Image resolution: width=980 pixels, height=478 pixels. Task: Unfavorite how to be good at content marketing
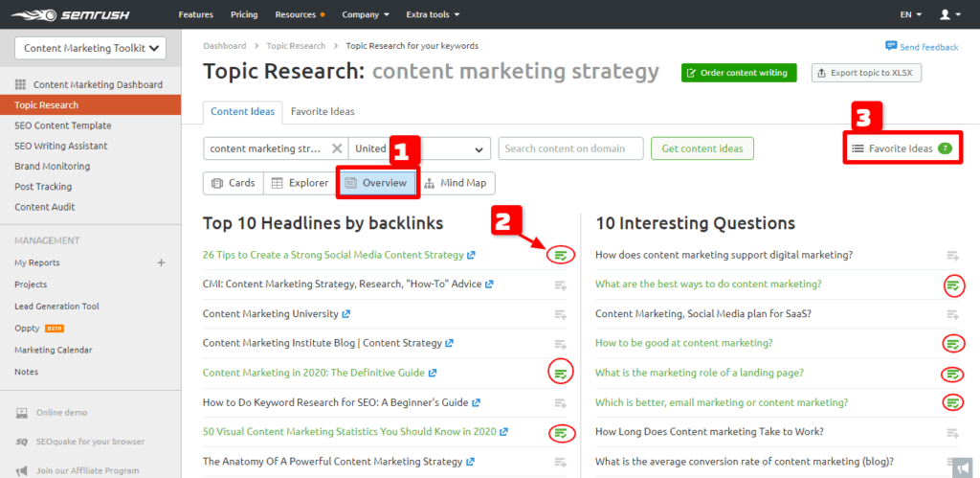953,344
